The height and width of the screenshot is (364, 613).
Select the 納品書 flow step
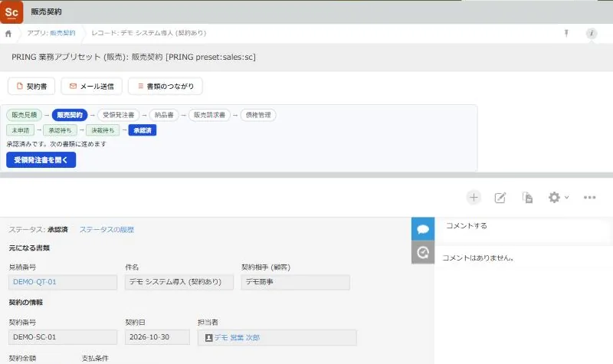pyautogui.click(x=164, y=115)
